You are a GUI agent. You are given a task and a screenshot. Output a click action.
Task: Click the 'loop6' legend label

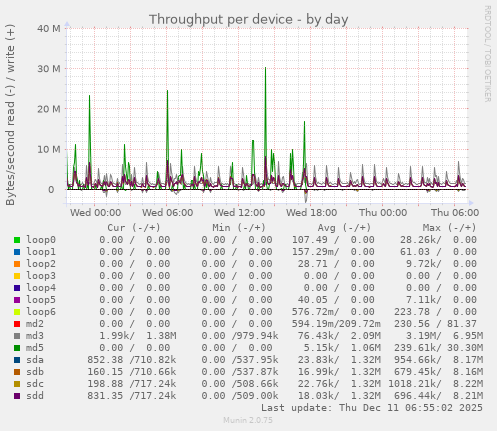41,312
